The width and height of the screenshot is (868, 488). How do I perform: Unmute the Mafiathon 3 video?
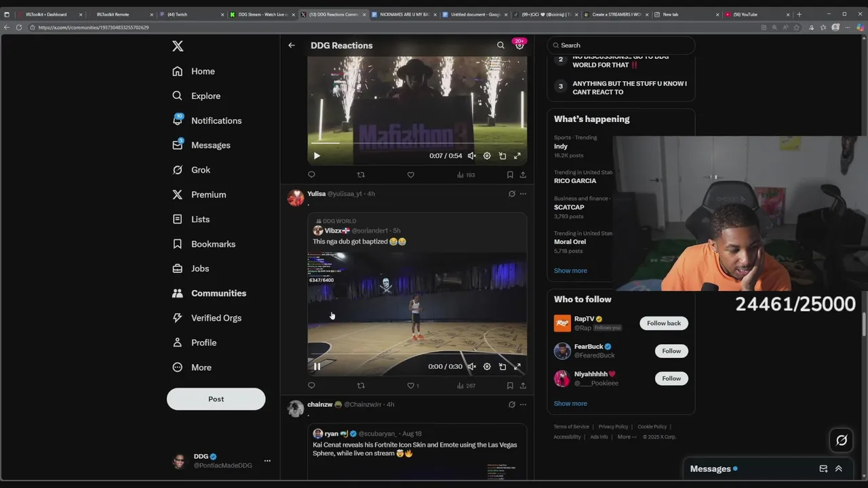click(x=472, y=156)
